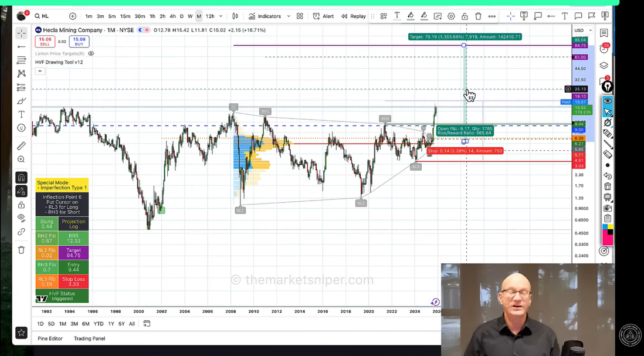Change background fill paint bucket in drawing toolbar
The image size is (644, 356).
tap(424, 16)
